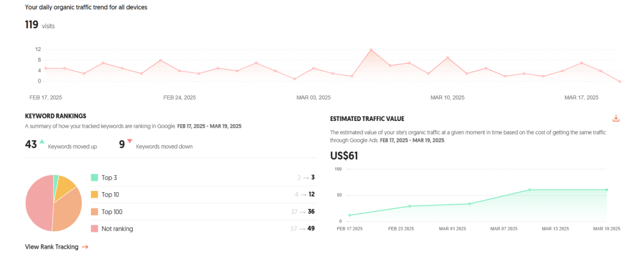Click the arrow icon beside View Rank Tracking
The image size is (644, 262).
click(x=85, y=247)
